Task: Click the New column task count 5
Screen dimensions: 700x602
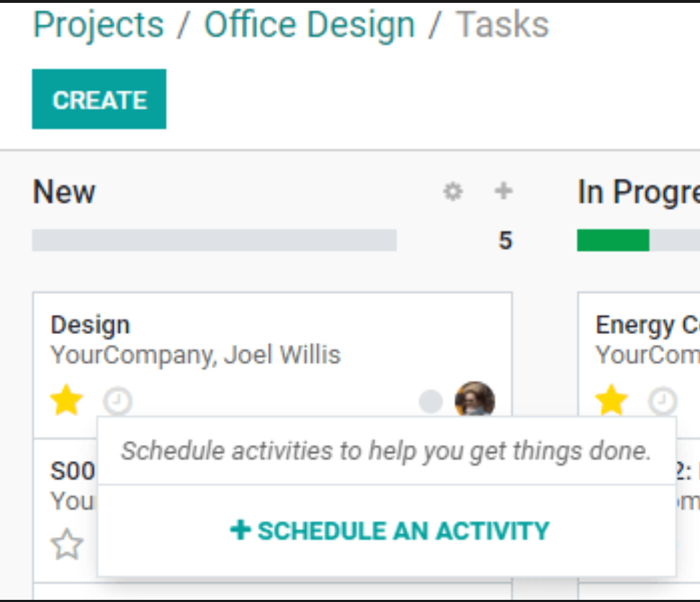Action: (x=505, y=241)
